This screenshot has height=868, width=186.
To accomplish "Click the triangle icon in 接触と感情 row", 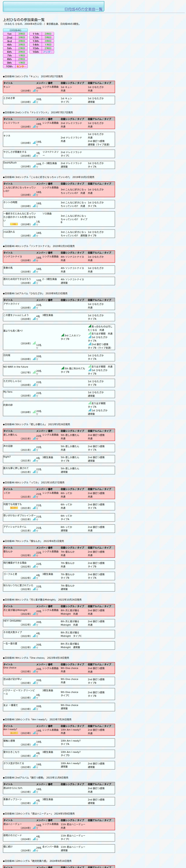I will click(34, 744).
